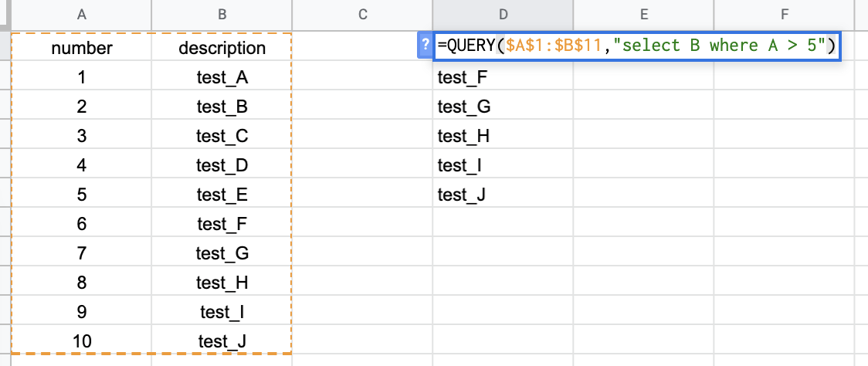This screenshot has width=868, height=366.
Task: Click the $A$1:$B$11 range reference in formula
Action: [553, 46]
